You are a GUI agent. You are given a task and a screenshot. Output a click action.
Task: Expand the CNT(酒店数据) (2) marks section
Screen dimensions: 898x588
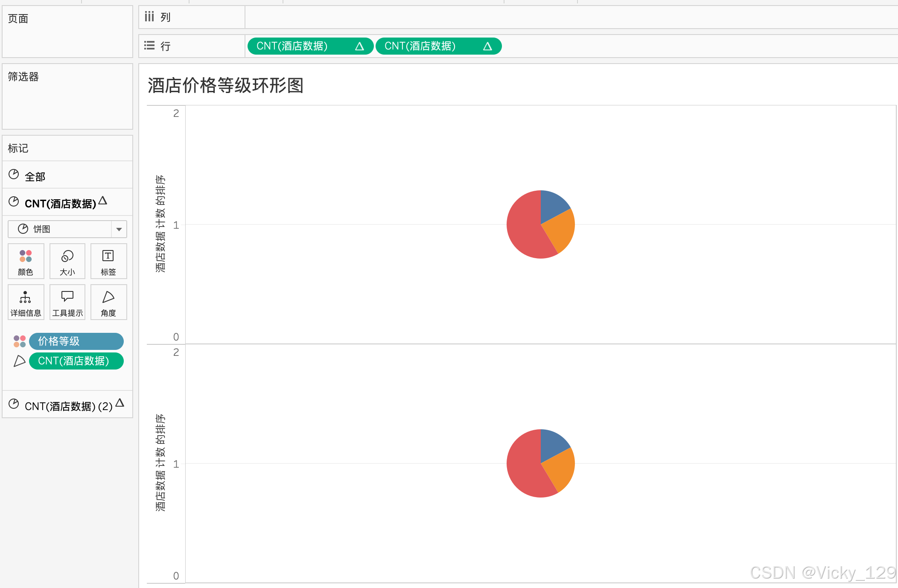68,405
